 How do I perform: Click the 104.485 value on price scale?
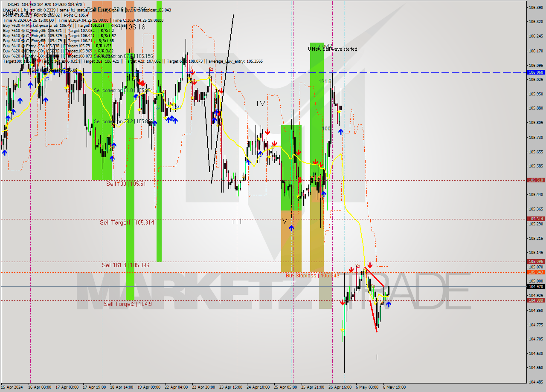536,382
